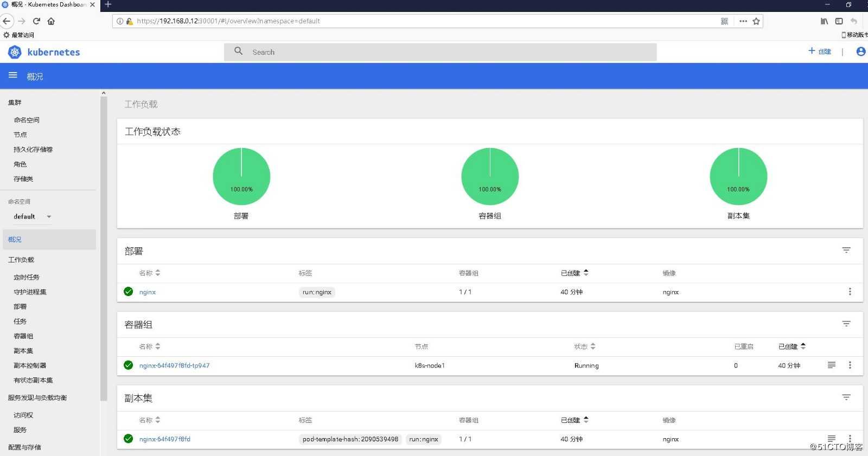Viewport: 868px width, 456px height.
Task: Filter the 部署 table
Action: click(x=846, y=250)
